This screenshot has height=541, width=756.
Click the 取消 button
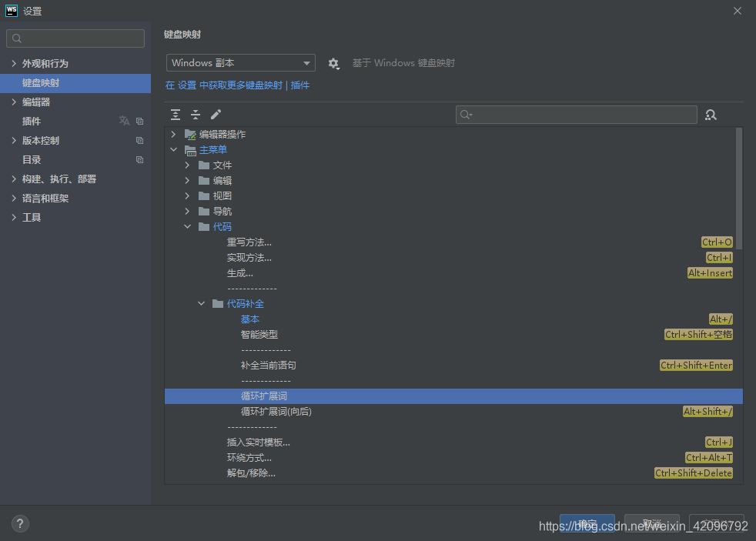coord(651,523)
